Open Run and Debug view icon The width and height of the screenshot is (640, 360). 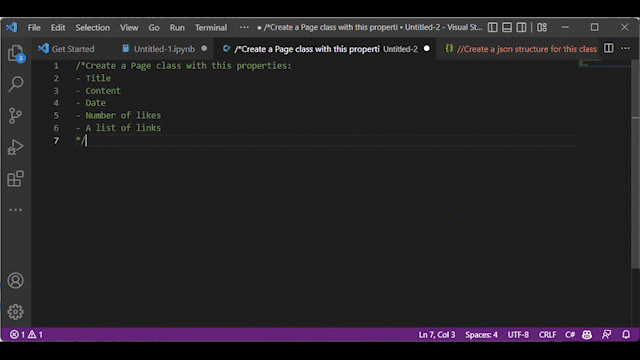(x=16, y=147)
